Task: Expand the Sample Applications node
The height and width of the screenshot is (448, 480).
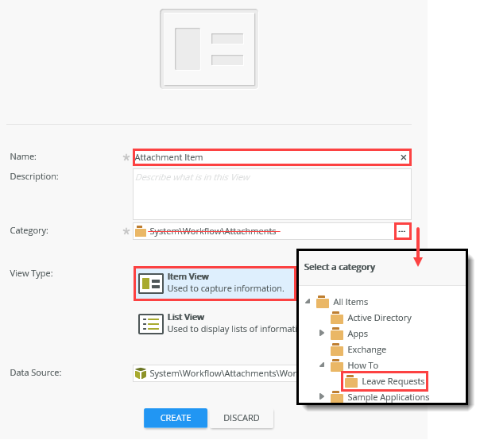Action: (321, 396)
